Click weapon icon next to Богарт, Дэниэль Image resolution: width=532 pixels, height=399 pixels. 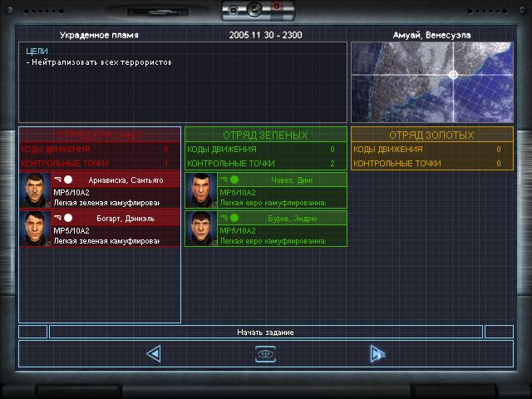(58, 218)
